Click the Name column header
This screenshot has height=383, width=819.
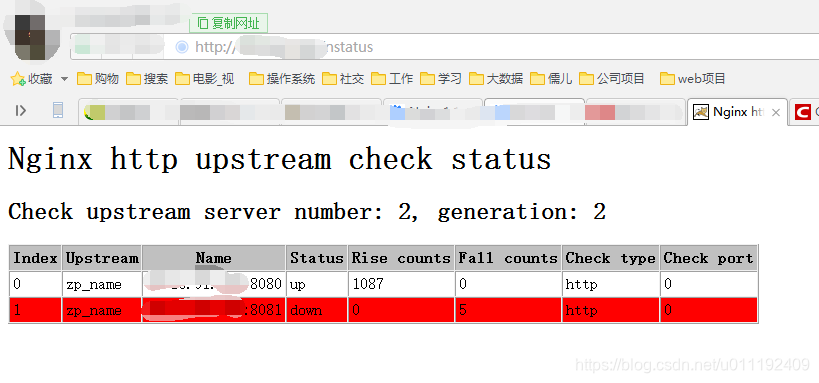214,258
